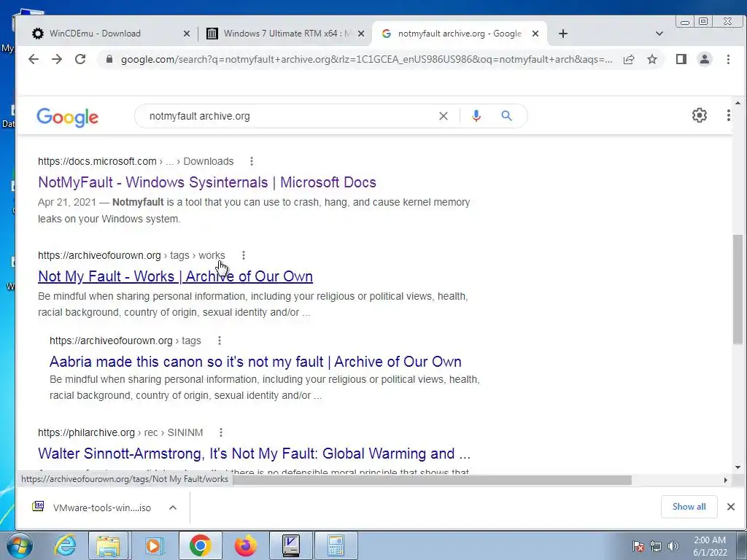Click the address bar URL field
Screen dimensions: 747x560
click(x=366, y=60)
